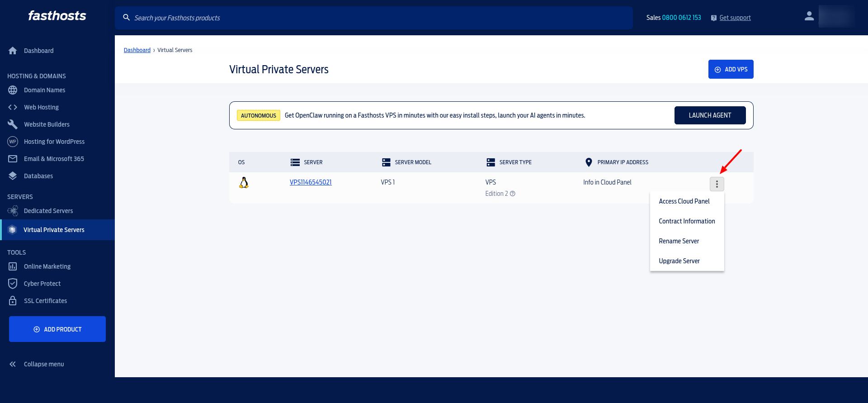
Task: Focus the Fasthosts products search field
Action: 374,18
